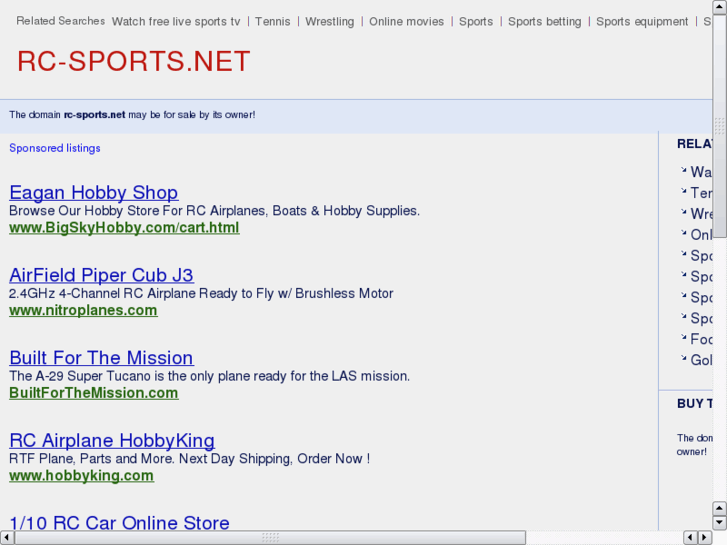This screenshot has height=545, width=727.
Task: Click sidebar arrow icon next to 'Onl' item
Action: (683, 232)
